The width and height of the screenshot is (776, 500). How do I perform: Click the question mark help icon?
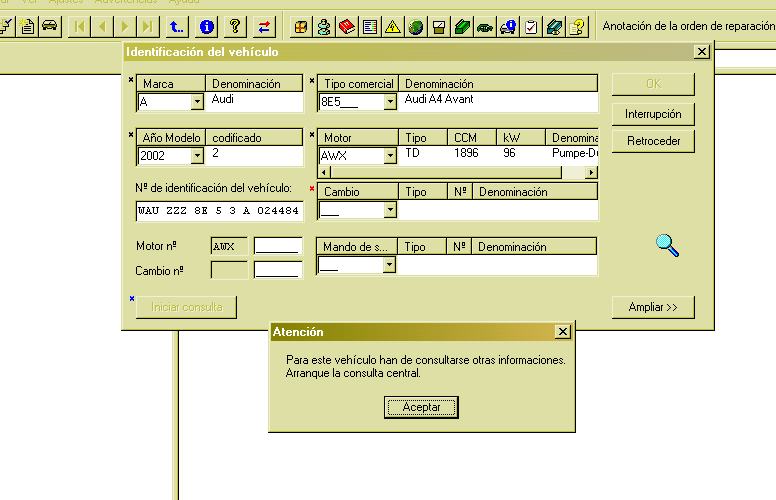(236, 26)
